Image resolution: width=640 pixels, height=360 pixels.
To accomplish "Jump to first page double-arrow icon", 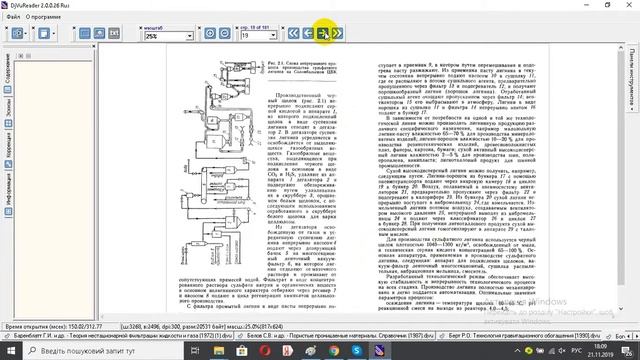I will click(293, 33).
